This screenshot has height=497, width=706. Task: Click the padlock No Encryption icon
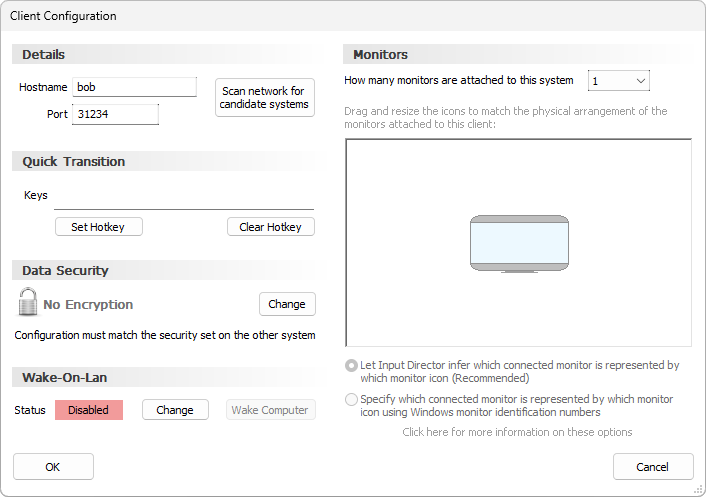coord(28,303)
